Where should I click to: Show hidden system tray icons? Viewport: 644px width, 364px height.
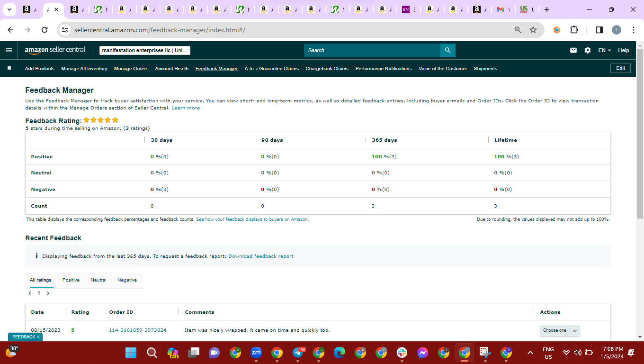pos(530,353)
